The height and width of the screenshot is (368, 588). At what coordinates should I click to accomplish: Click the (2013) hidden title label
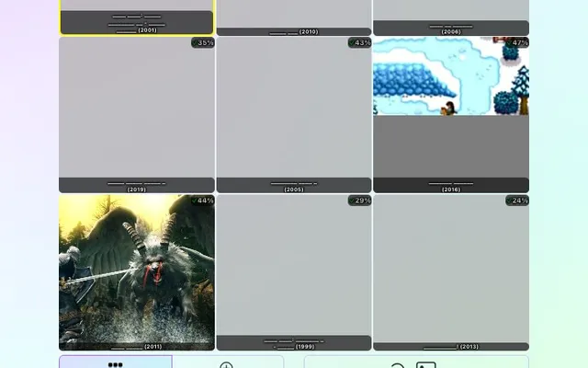[451, 347]
